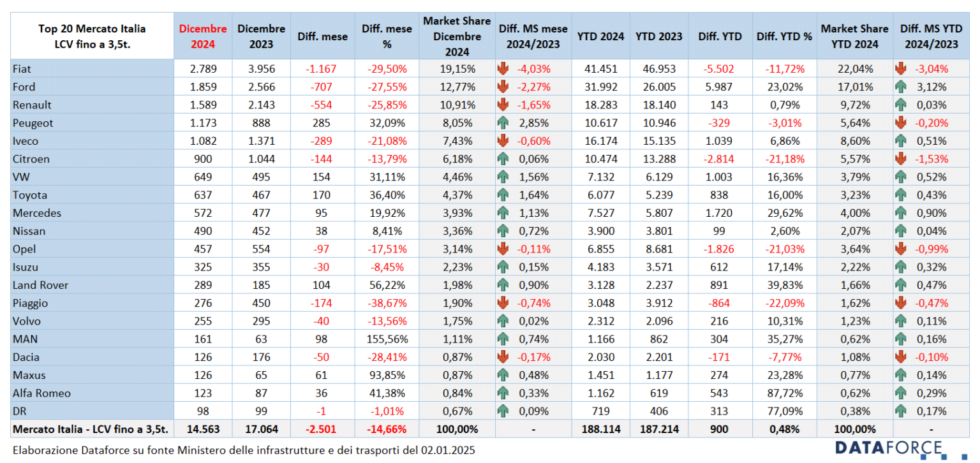The image size is (980, 463).
Task: Click the total December 2023 value 17.064
Action: click(261, 429)
